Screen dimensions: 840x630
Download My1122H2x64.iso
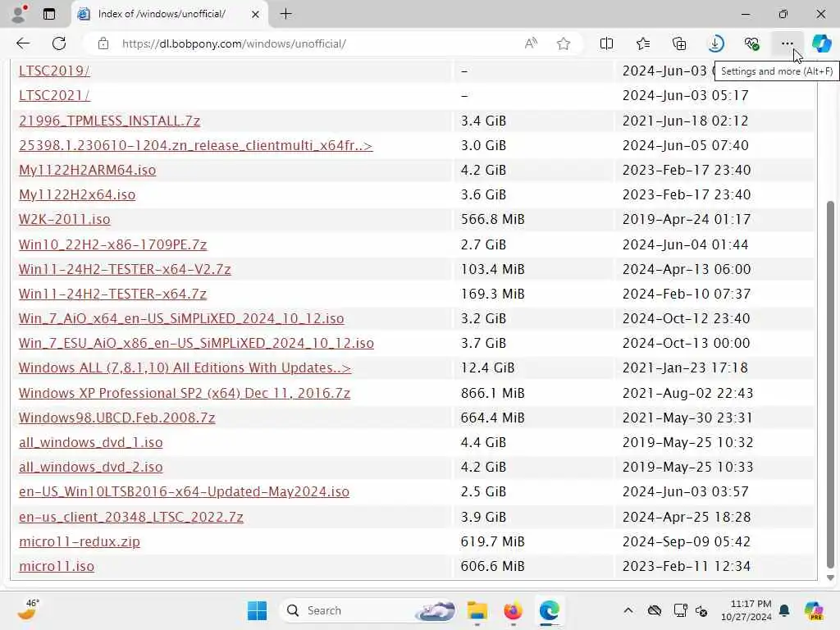pos(77,194)
